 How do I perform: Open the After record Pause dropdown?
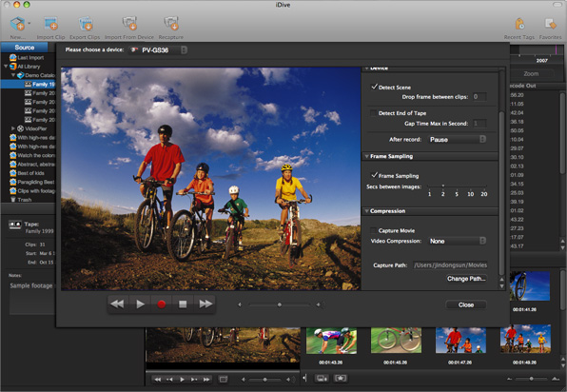point(458,140)
